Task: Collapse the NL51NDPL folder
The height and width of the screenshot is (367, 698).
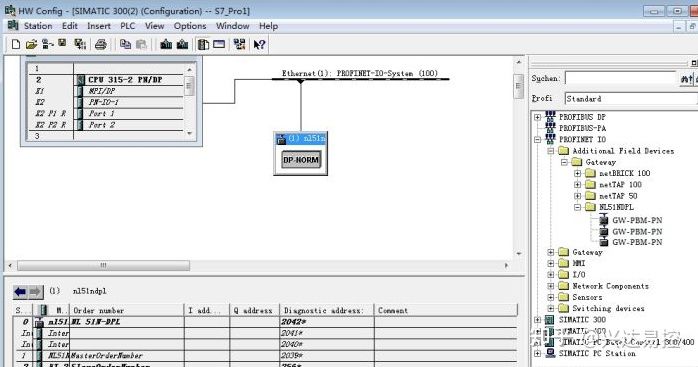Action: 577,207
